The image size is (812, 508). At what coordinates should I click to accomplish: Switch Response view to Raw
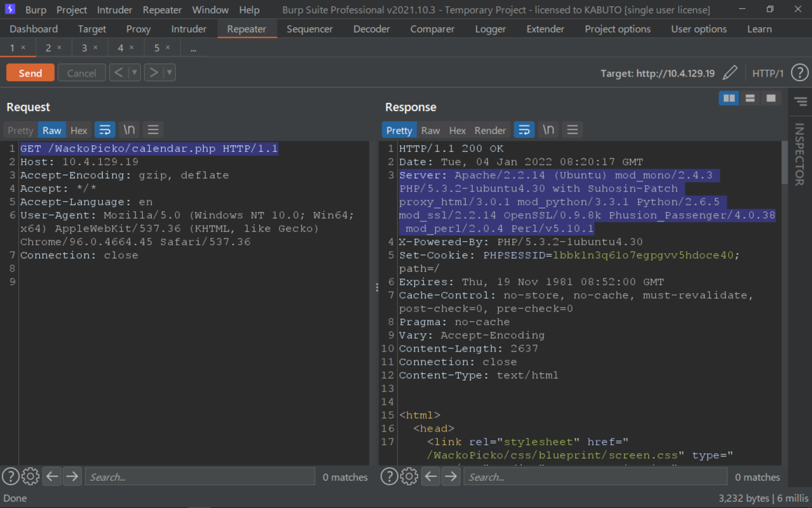pos(430,130)
